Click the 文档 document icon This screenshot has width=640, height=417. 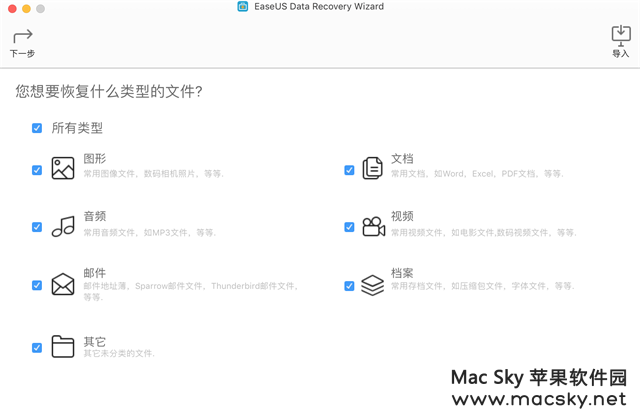[x=372, y=168]
